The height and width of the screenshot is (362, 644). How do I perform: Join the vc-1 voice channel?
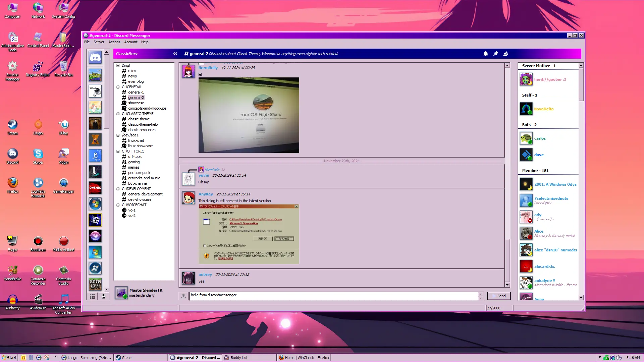tap(132, 210)
